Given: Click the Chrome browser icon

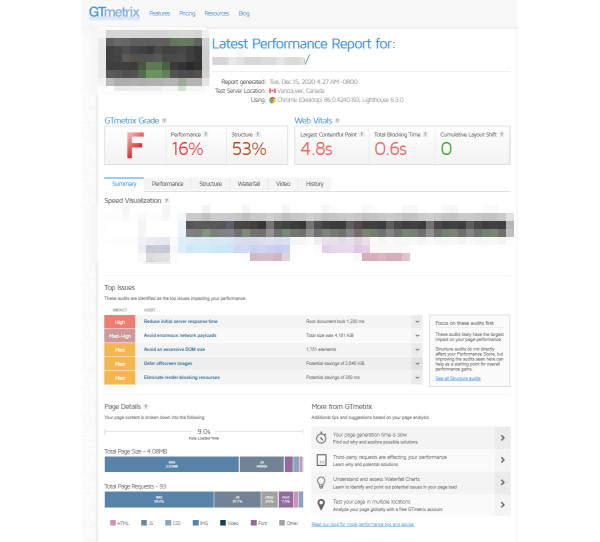Looking at the screenshot, I should click(x=272, y=100).
